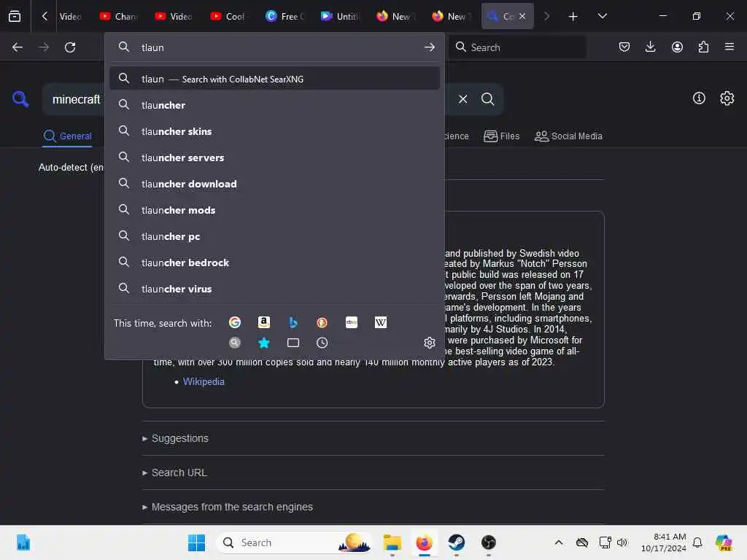Select the tlauncher pc suggestion

coord(274,236)
